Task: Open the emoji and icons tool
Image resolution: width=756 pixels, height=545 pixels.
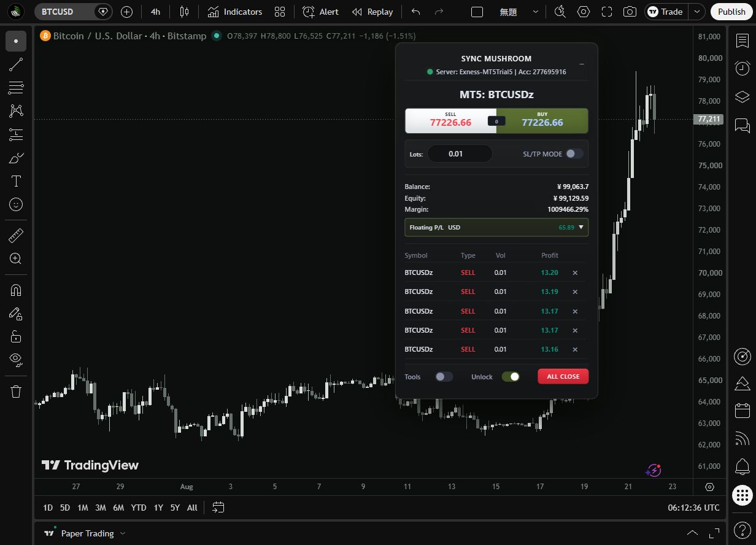Action: click(16, 204)
